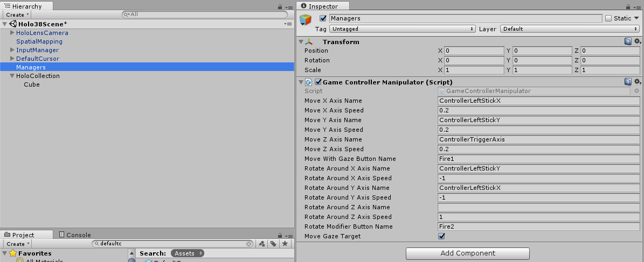Image resolution: width=644 pixels, height=262 pixels.
Task: Click the GameObject cube icon in Inspector
Action: point(306,20)
